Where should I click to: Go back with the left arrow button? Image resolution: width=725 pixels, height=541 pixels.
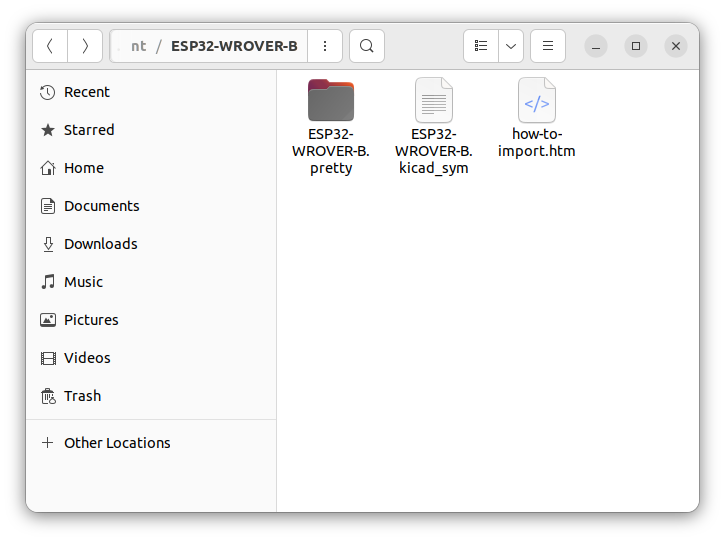pyautogui.click(x=50, y=46)
